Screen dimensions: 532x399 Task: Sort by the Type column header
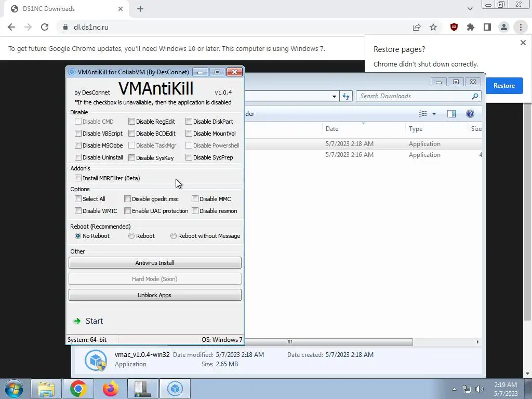[x=436, y=129]
